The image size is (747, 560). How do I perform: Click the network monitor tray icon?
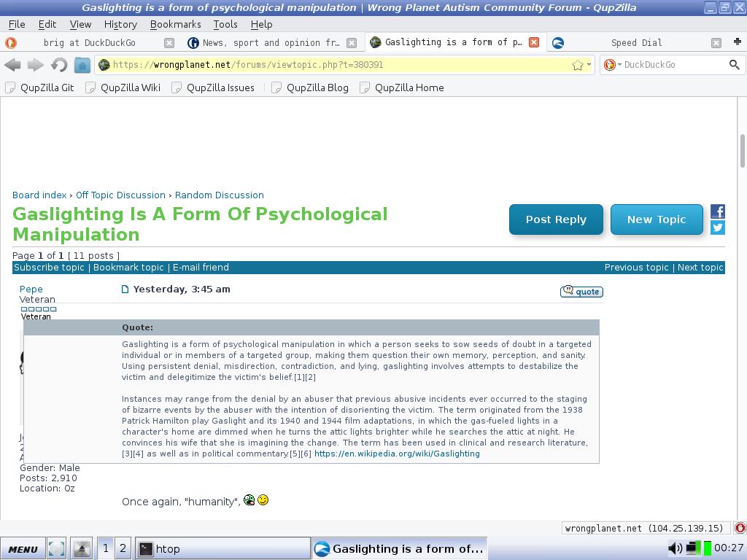coord(693,548)
